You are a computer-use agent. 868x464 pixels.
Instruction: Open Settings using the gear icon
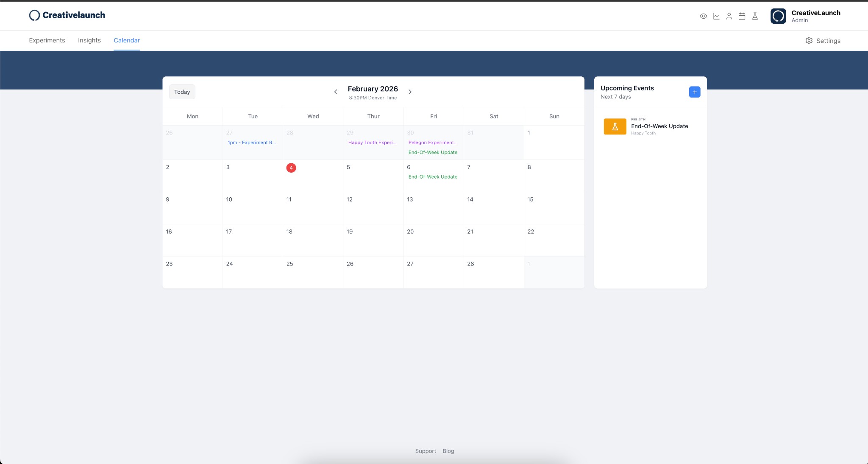[x=809, y=40]
